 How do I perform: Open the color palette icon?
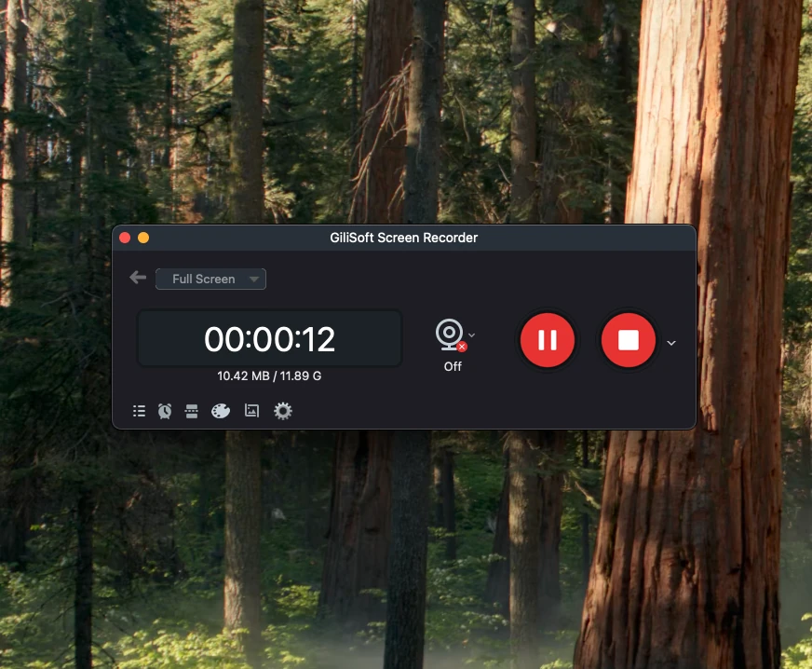point(221,411)
